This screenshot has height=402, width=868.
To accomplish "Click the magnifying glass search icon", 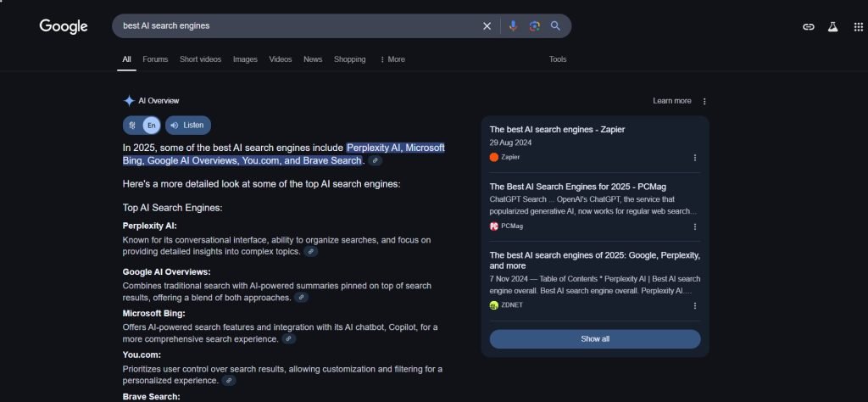I will tap(555, 26).
